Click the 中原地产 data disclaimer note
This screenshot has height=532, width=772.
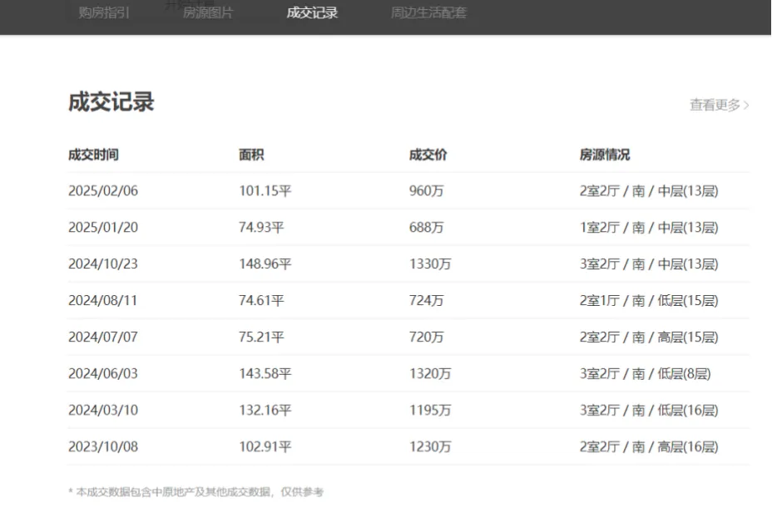196,491
